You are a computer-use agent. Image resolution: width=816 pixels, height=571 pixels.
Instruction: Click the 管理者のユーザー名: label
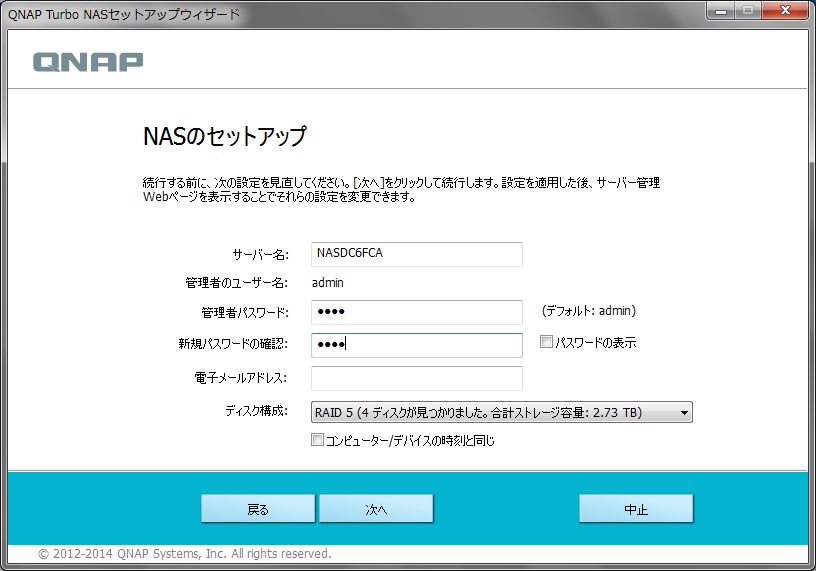point(237,283)
